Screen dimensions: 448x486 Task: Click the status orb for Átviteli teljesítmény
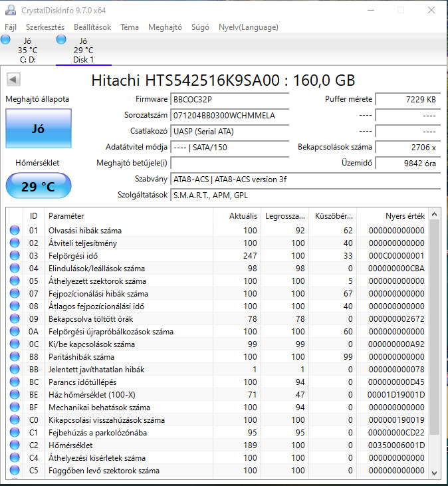pos(15,243)
